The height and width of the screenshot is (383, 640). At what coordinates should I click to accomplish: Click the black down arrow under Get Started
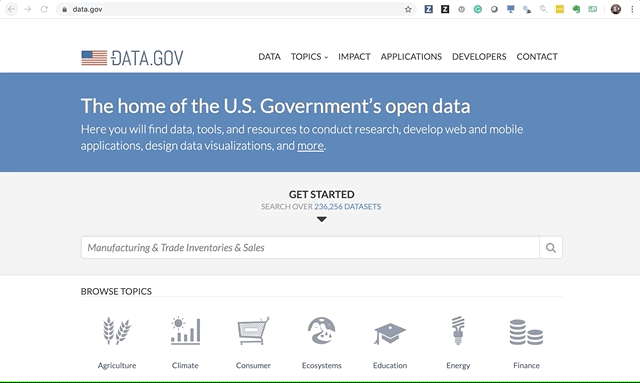(322, 219)
